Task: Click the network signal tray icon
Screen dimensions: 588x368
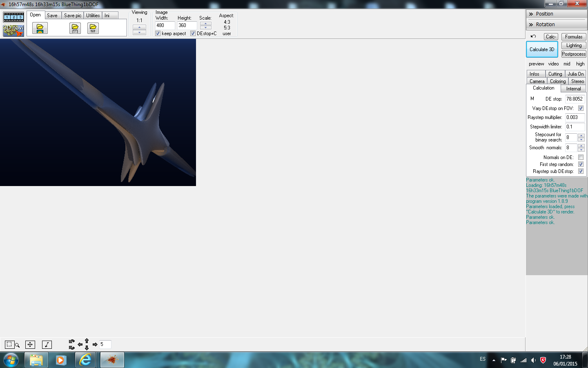Action: point(523,360)
